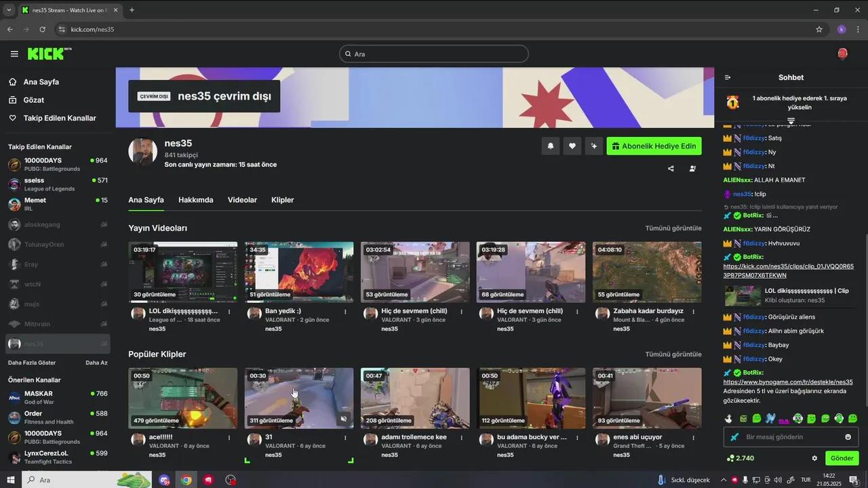
Task: Open the bynogame destekle link in chat
Action: [788, 382]
